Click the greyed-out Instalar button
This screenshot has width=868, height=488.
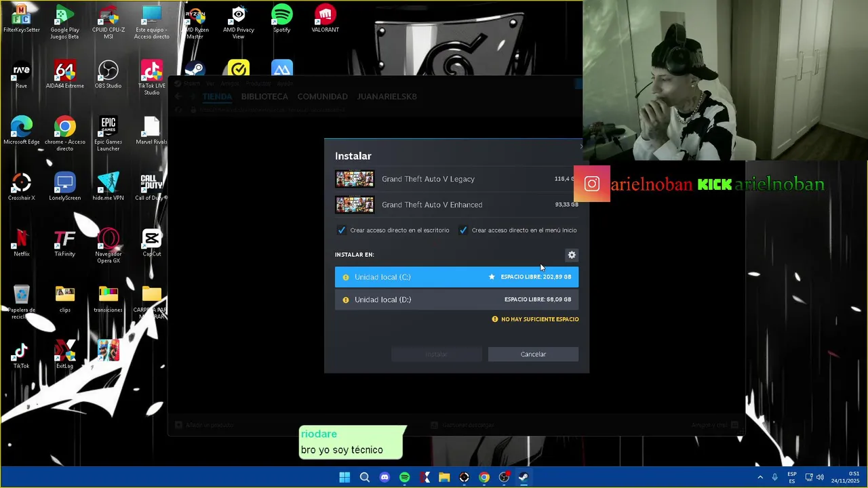tap(436, 354)
